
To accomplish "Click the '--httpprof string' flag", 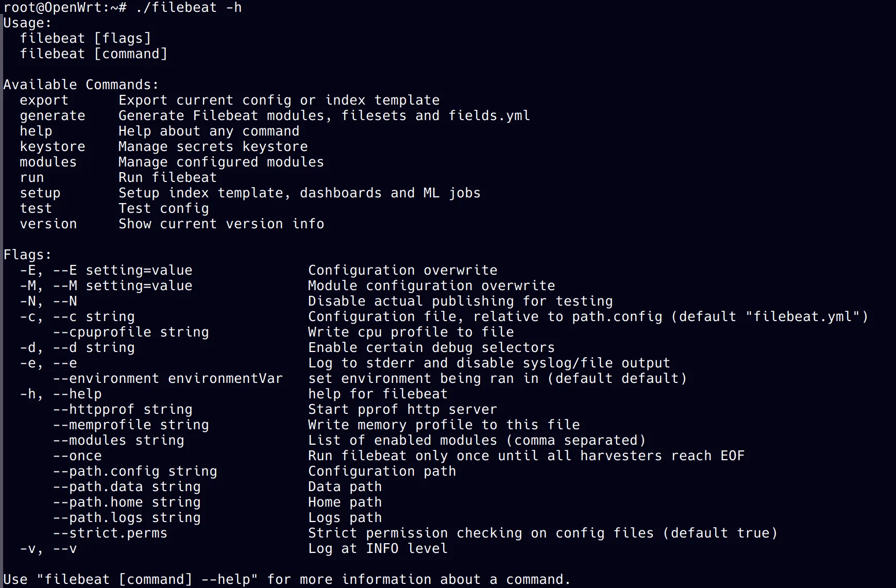I will tap(123, 410).
